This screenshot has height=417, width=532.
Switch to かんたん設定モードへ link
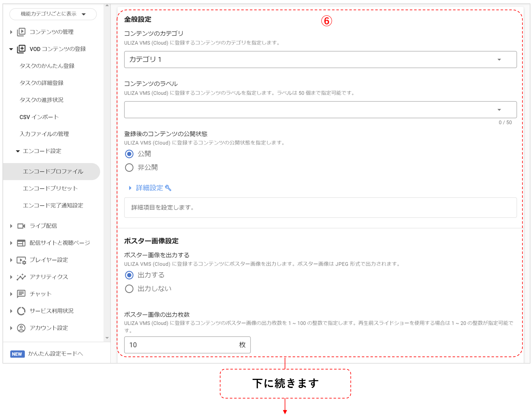point(56,354)
